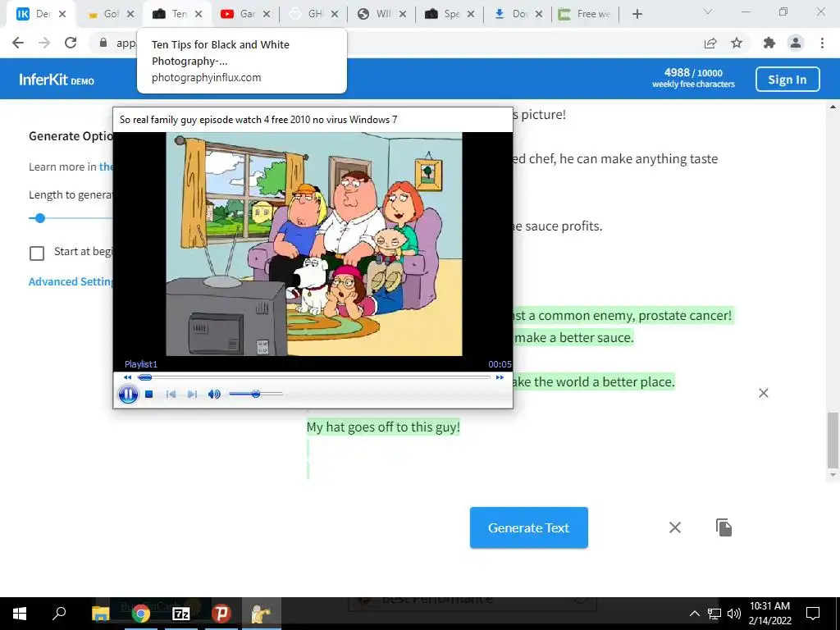
Task: Click the Sign In button
Action: 787,80
